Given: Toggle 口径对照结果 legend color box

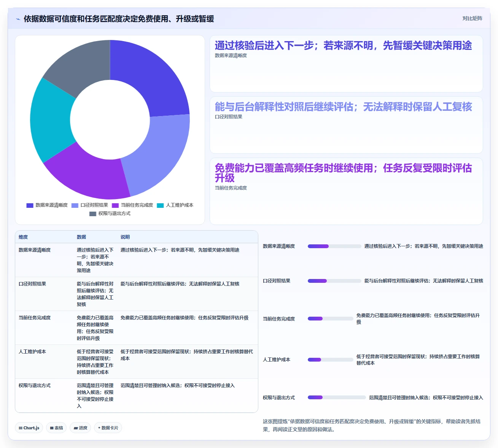Looking at the screenshot, I should (x=75, y=205).
